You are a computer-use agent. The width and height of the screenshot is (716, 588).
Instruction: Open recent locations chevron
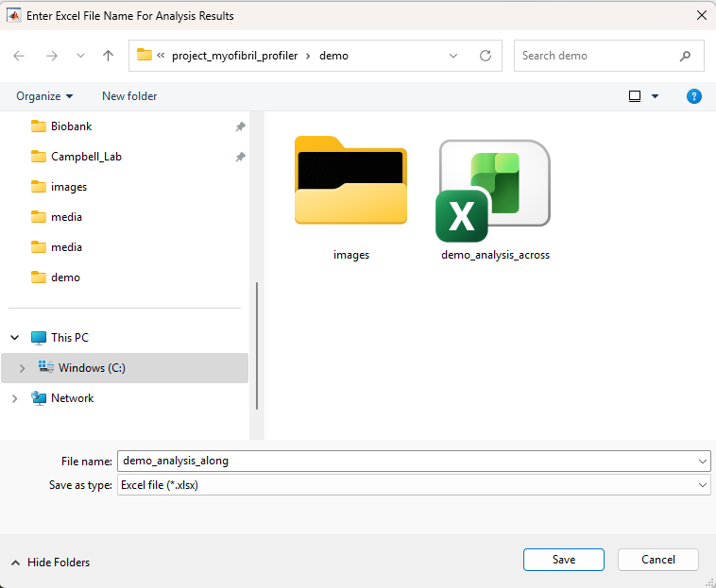pos(80,56)
